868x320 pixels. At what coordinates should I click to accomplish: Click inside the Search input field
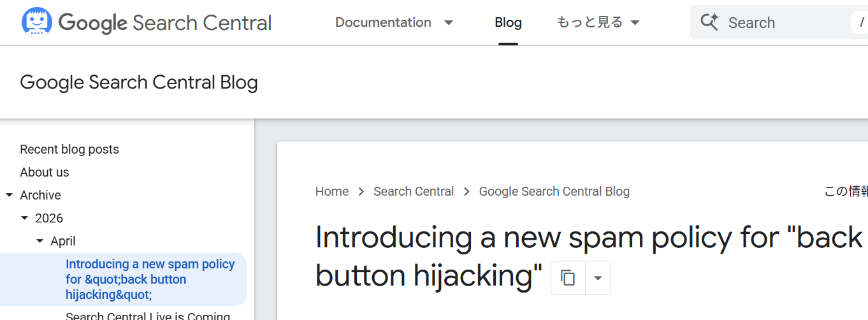click(784, 23)
